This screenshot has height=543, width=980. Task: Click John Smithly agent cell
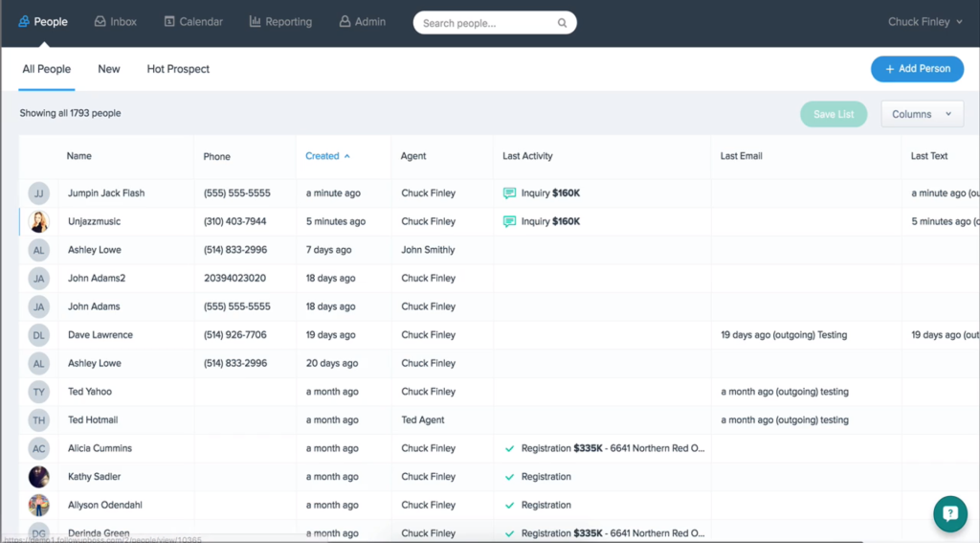[x=428, y=250]
